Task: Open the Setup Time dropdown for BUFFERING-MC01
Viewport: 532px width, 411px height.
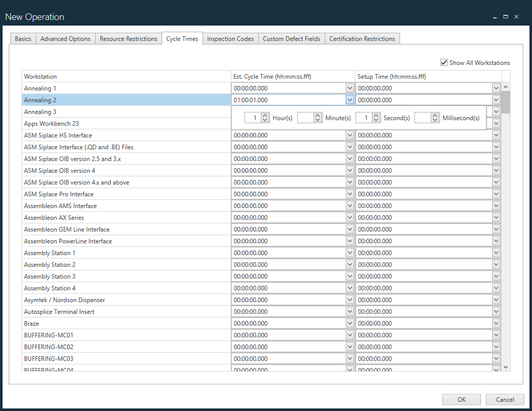Action: [x=495, y=335]
